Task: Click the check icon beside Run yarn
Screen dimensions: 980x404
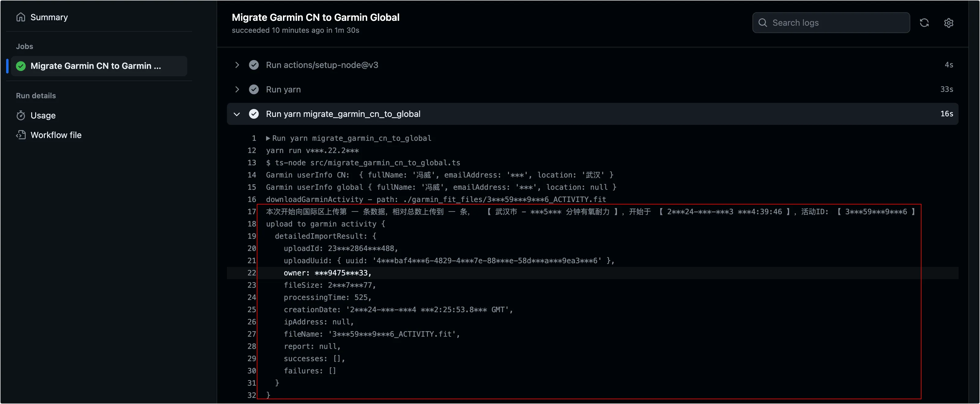Action: coord(254,89)
